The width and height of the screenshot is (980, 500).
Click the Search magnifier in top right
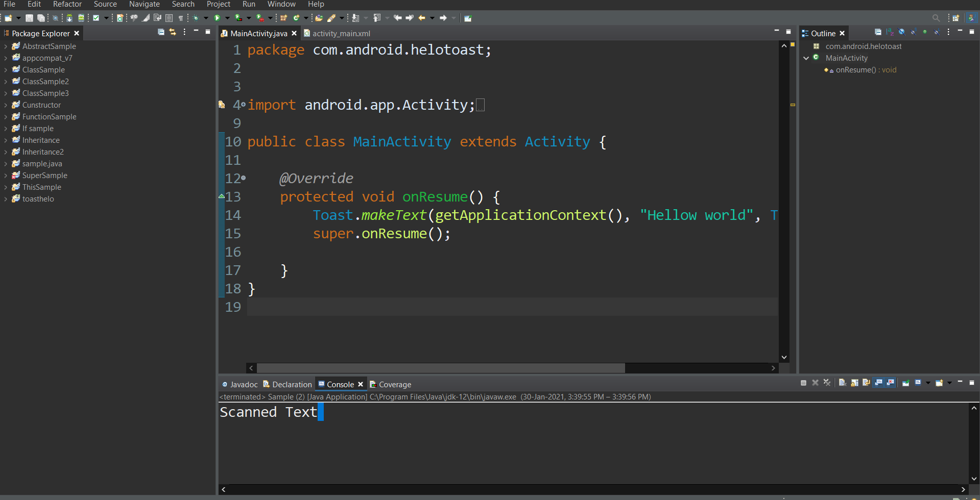pyautogui.click(x=936, y=18)
